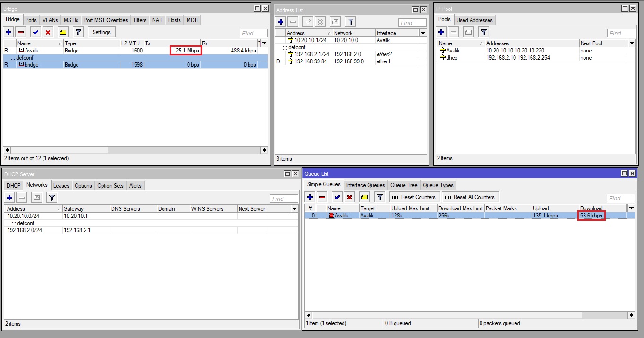Open column dropdown in IP Pool header
This screenshot has width=644, height=338.
coord(632,43)
